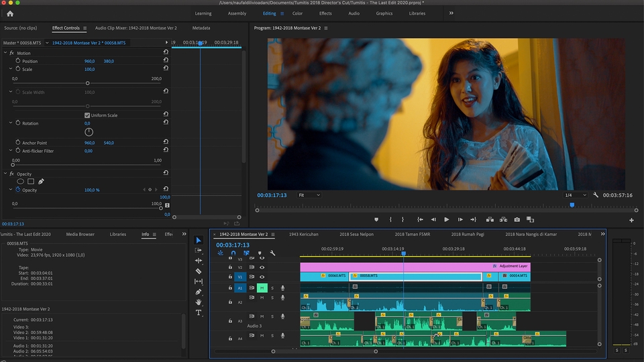The height and width of the screenshot is (362, 644).
Task: Uncheck the Uniform Scale checkbox
Action: point(87,115)
